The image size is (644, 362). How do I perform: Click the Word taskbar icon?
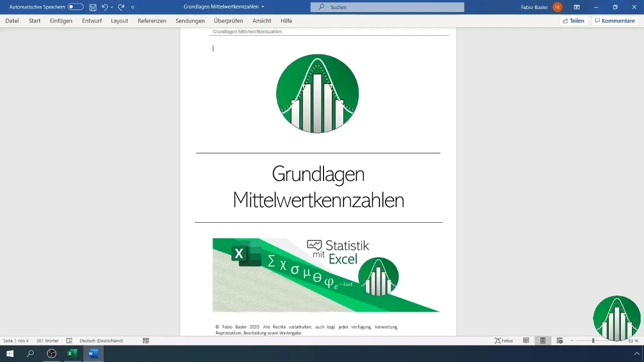[93, 353]
